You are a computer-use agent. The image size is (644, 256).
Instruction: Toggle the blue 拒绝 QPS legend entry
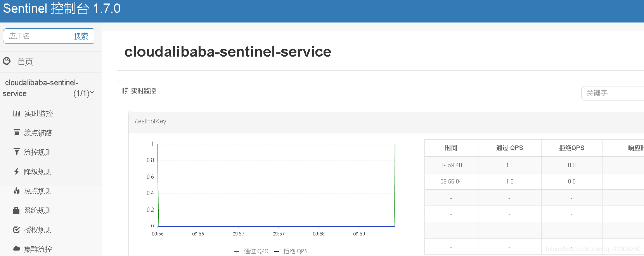(291, 251)
